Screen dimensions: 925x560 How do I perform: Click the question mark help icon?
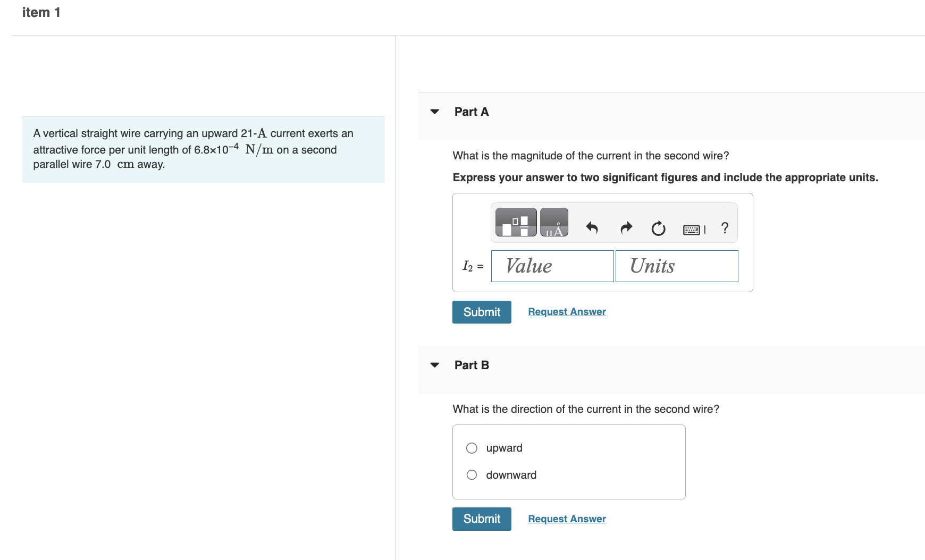[725, 228]
